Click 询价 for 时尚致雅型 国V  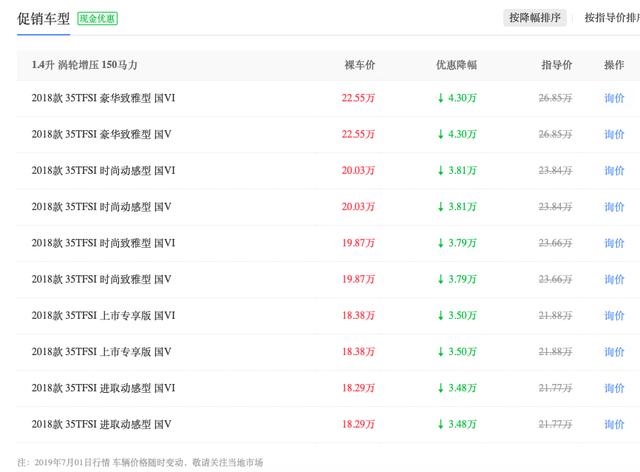click(614, 279)
